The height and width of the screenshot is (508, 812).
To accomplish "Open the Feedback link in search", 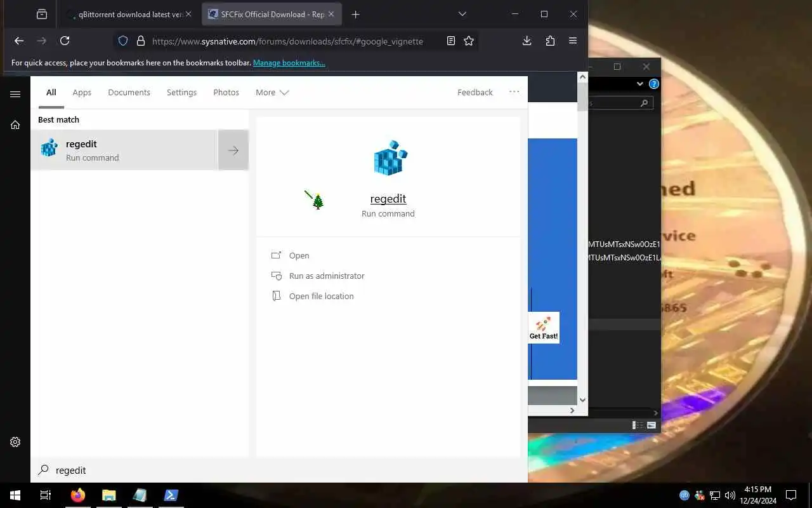I will tap(475, 92).
